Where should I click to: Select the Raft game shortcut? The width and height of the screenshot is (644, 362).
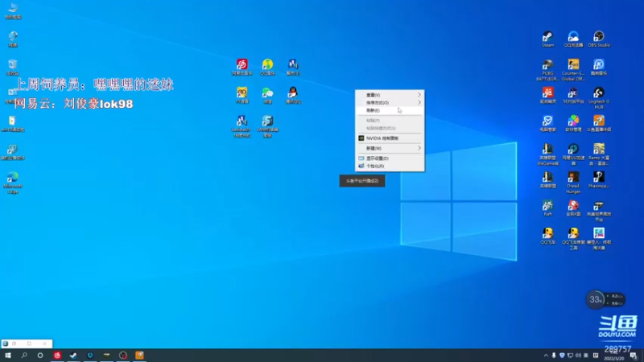click(x=547, y=208)
